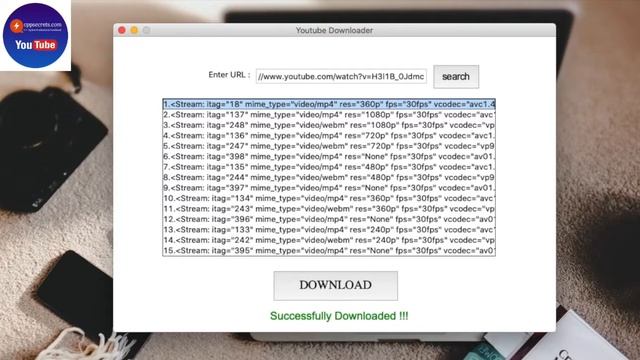The height and width of the screenshot is (360, 640).
Task: Click the cppsecrets YouTube logo
Action: click(x=36, y=36)
